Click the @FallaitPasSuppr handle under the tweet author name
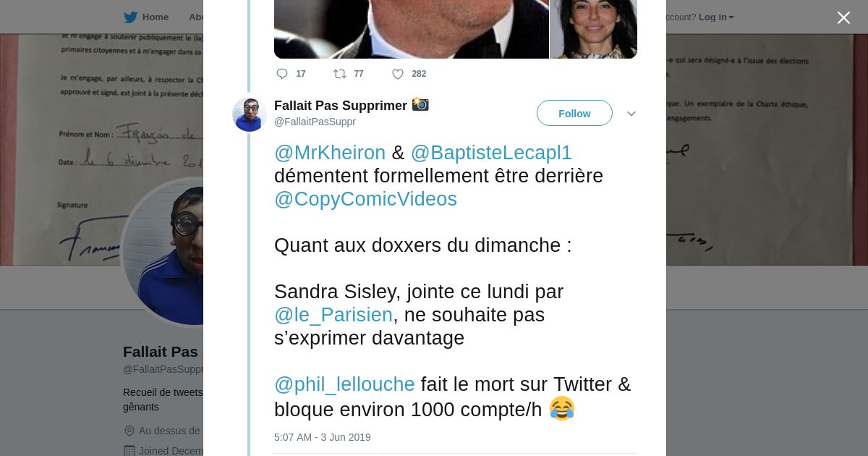 pyautogui.click(x=315, y=122)
